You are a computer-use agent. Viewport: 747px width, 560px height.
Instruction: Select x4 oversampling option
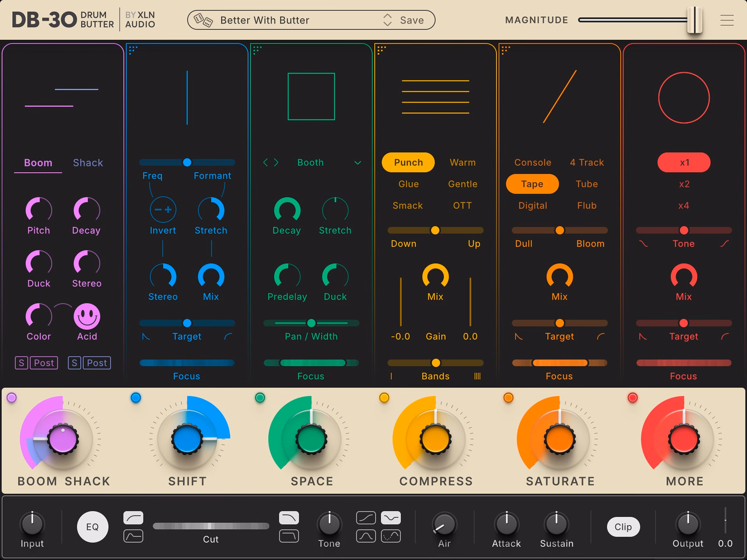pyautogui.click(x=684, y=205)
